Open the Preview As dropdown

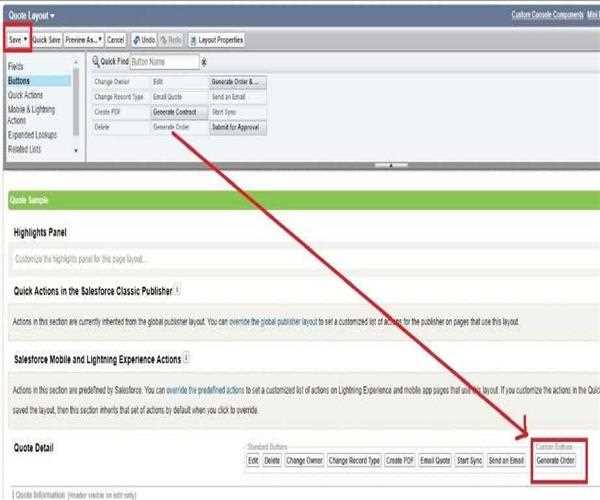point(83,40)
